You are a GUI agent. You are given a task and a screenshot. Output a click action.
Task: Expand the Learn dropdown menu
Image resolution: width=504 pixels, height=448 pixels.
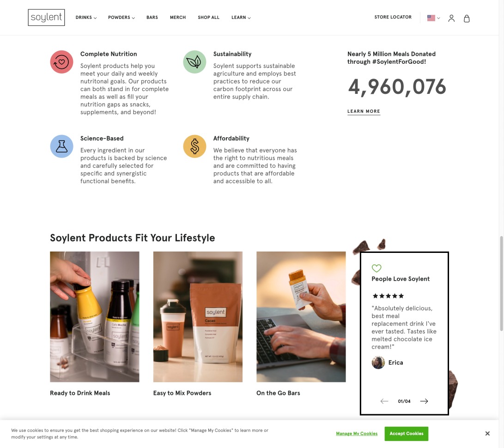coord(241,18)
